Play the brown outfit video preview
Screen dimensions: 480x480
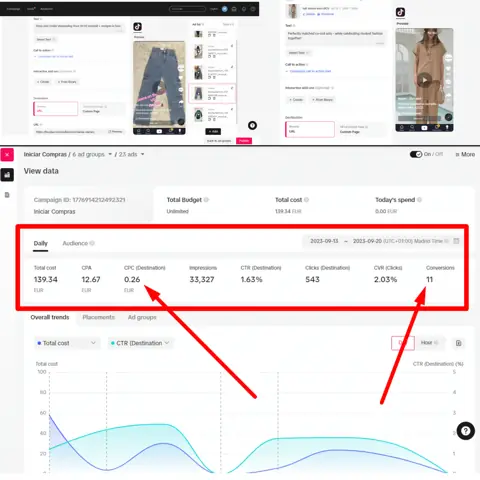424,80
